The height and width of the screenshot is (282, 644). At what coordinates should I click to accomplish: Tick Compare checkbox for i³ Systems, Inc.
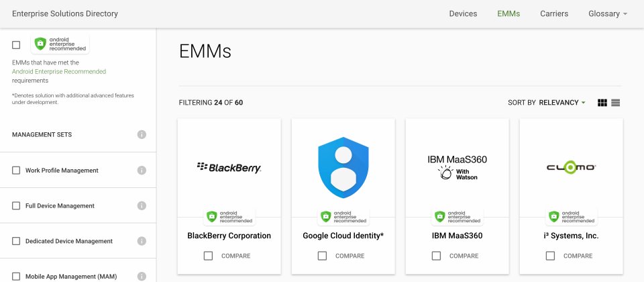point(550,256)
